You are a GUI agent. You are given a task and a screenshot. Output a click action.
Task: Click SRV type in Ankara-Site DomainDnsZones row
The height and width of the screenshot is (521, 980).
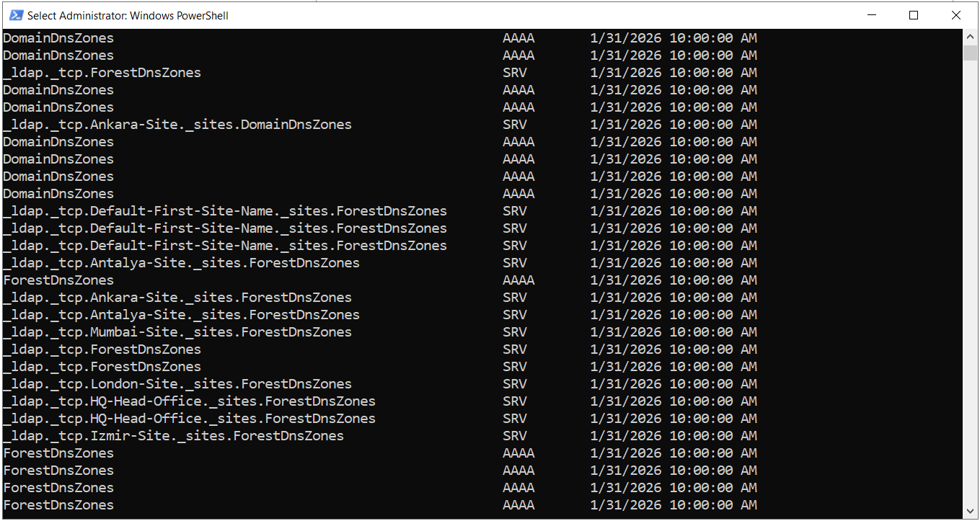(515, 125)
